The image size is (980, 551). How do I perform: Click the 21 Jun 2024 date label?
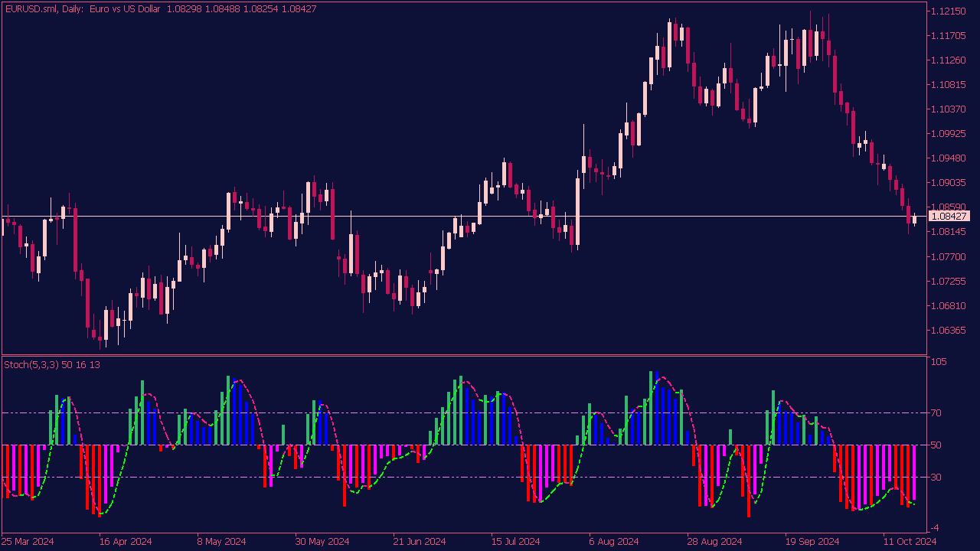pyautogui.click(x=419, y=541)
